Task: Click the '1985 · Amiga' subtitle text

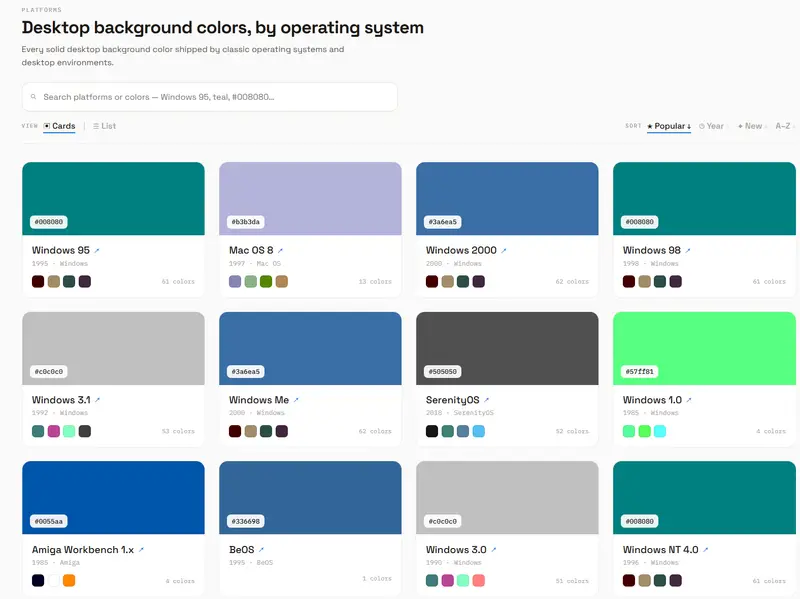Action: click(x=56, y=563)
